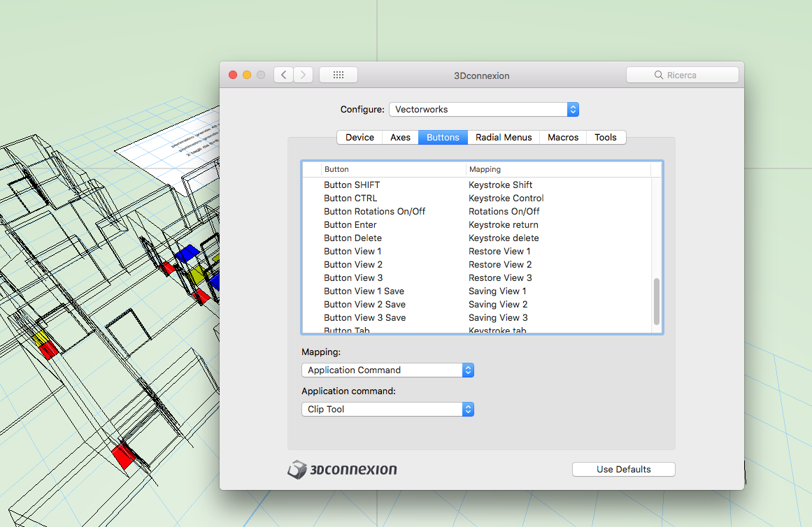Click the button list scrollbar thumb

(656, 301)
